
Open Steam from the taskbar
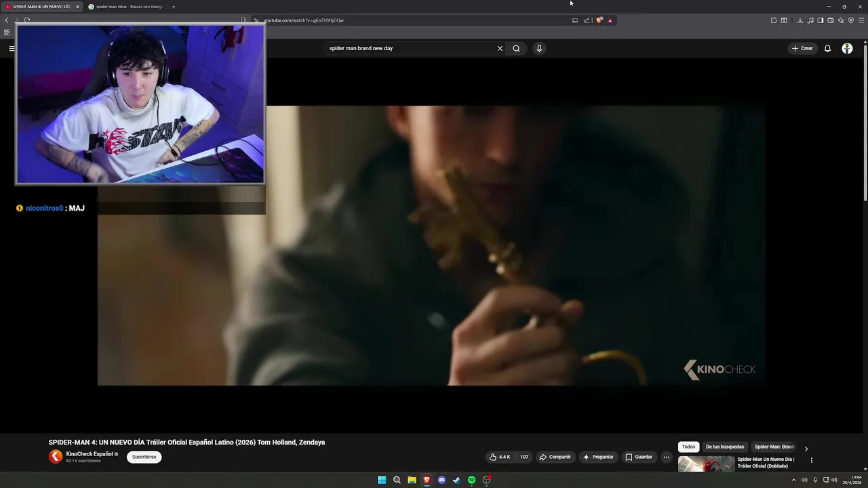click(456, 480)
